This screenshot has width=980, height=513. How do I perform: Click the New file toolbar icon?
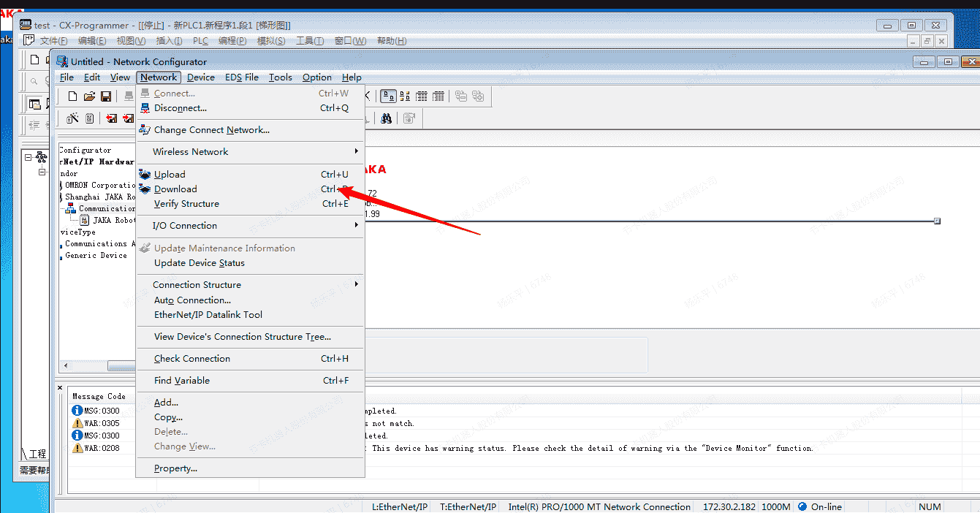tap(72, 96)
